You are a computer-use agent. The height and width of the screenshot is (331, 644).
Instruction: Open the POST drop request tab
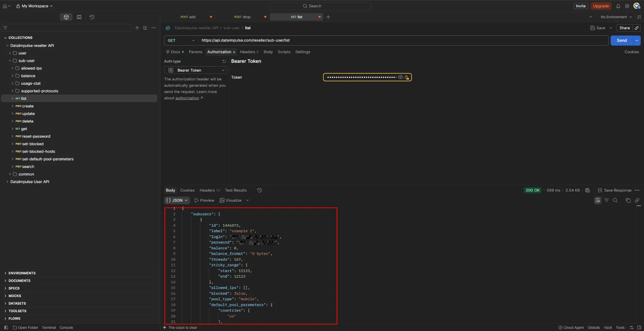coord(242,17)
